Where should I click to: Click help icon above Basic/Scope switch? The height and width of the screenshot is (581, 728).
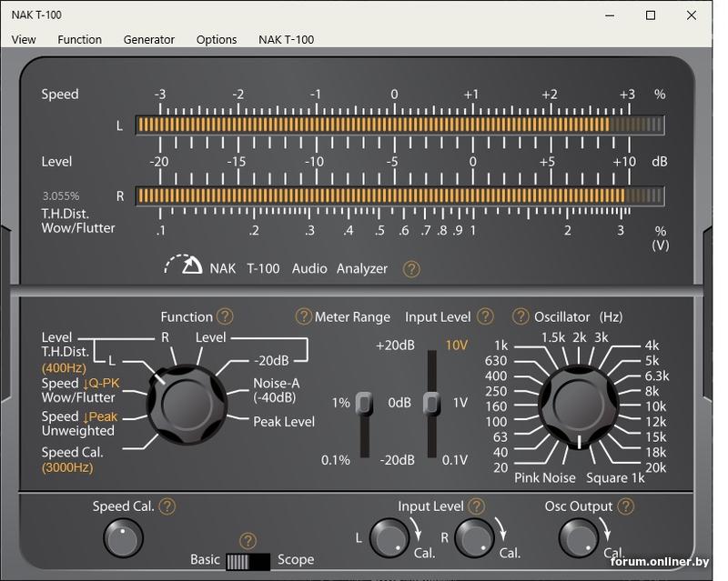(x=248, y=542)
